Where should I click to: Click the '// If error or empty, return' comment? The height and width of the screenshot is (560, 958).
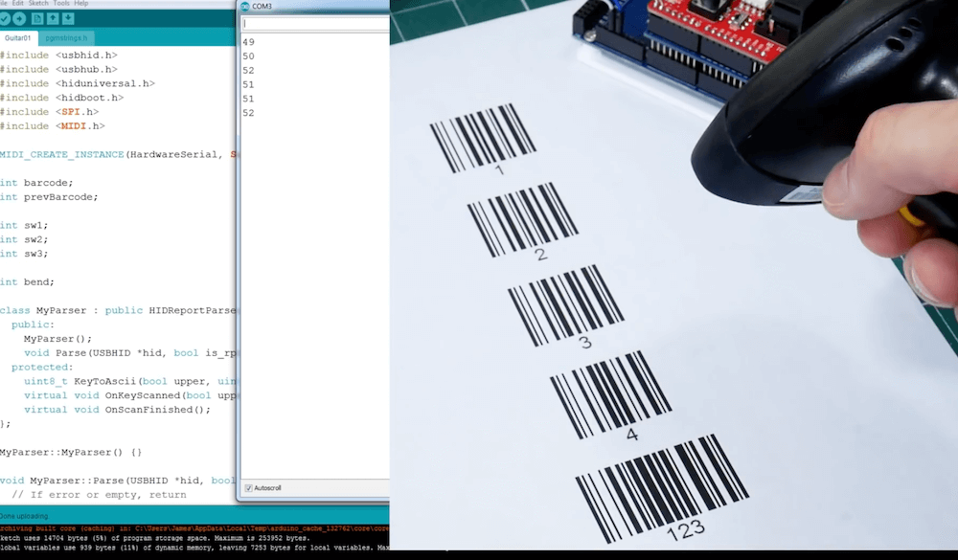tap(99, 495)
